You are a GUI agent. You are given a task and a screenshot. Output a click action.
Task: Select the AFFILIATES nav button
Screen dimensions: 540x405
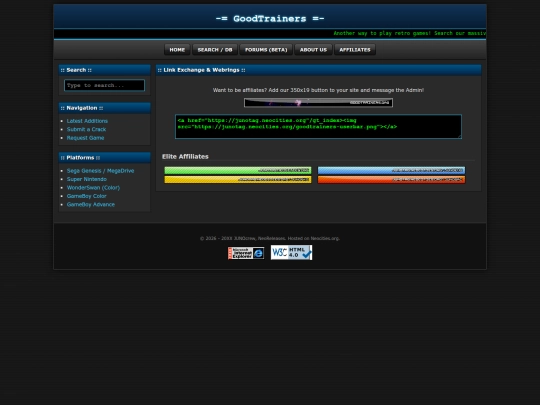coord(355,50)
